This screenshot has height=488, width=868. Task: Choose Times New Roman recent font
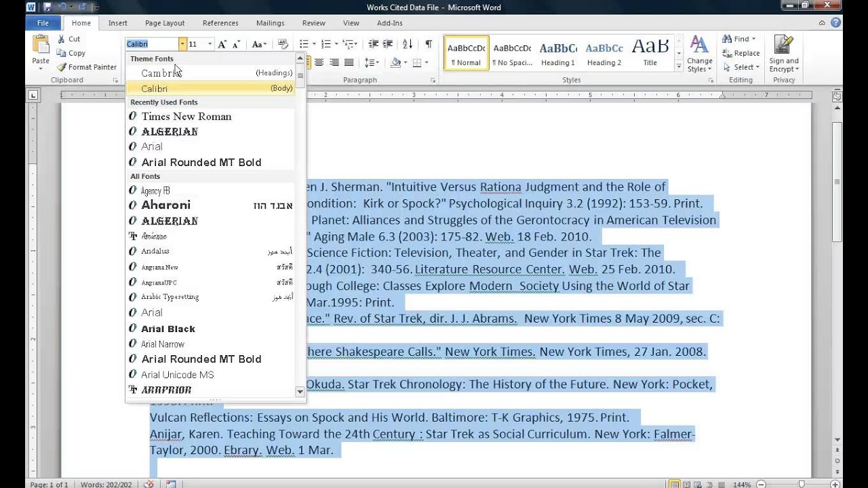[211, 117]
